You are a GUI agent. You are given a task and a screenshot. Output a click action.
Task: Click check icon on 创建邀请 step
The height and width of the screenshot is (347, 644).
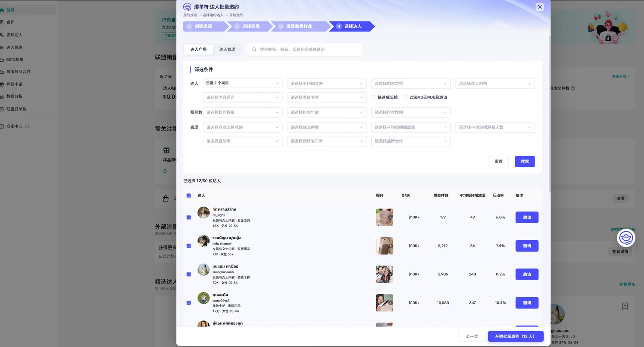pyautogui.click(x=189, y=26)
